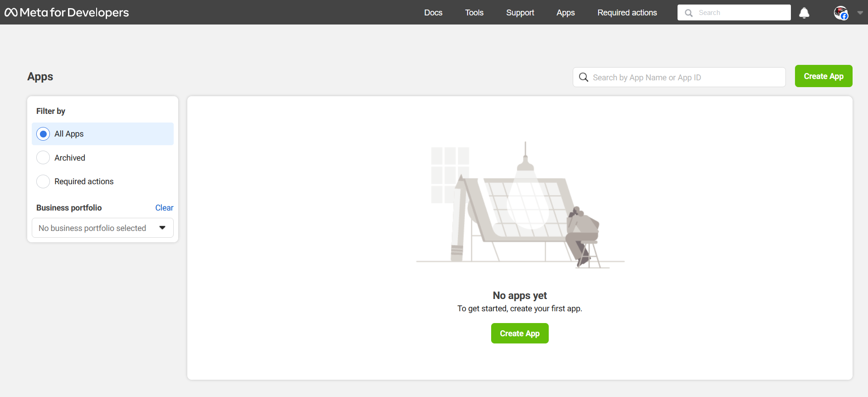Open the Support menu
Screen dimensions: 868x397
[520, 13]
